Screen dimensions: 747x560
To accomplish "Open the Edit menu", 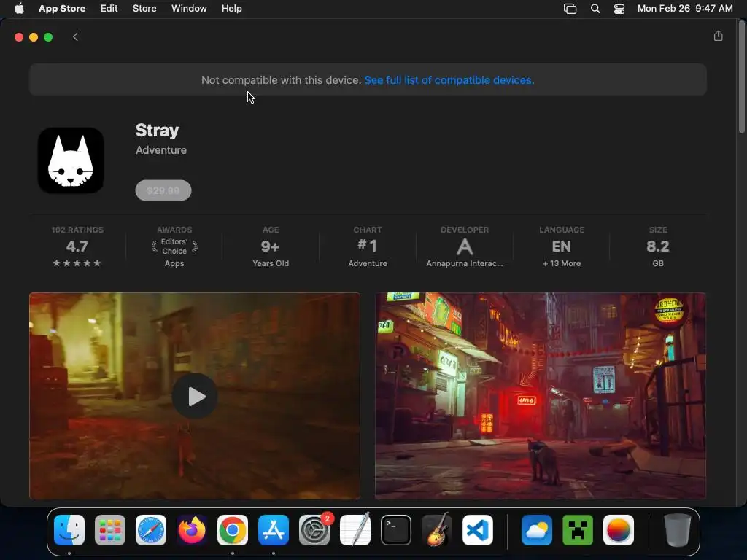I will click(x=109, y=9).
